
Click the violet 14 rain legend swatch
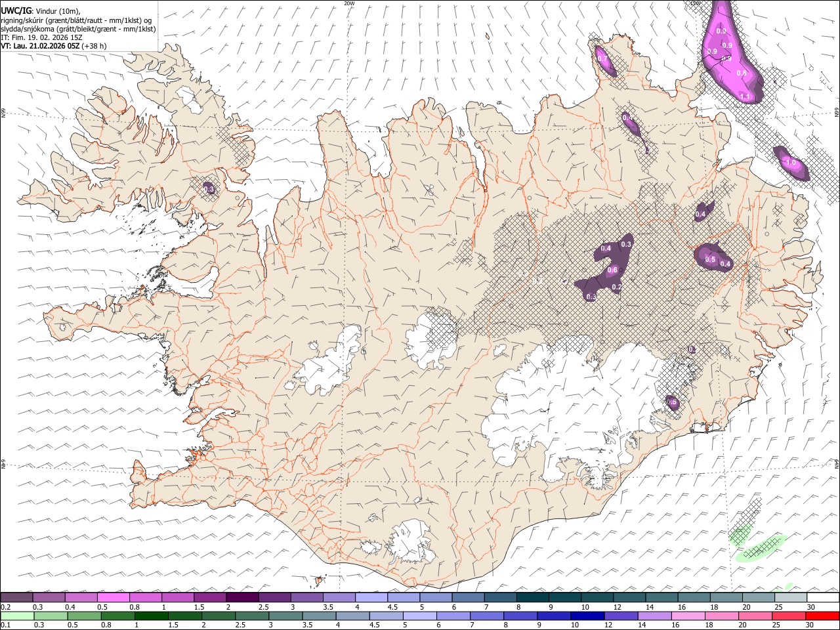coord(654,616)
